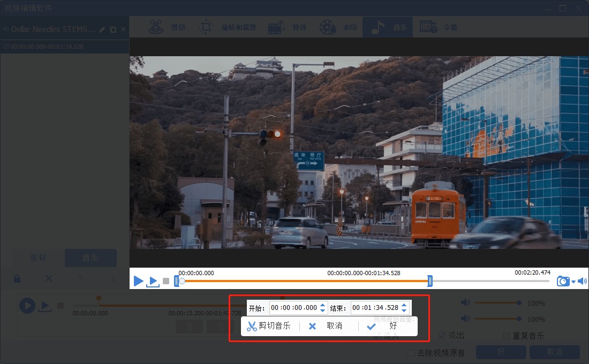Increase the 开始 start time with up arrow

click(x=323, y=305)
